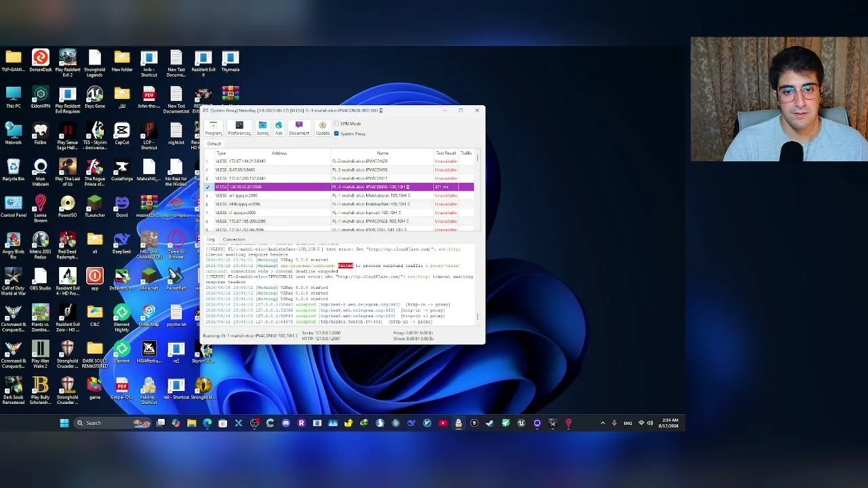Open the Server menu in NekoRay
The width and height of the screenshot is (868, 488).
click(262, 128)
